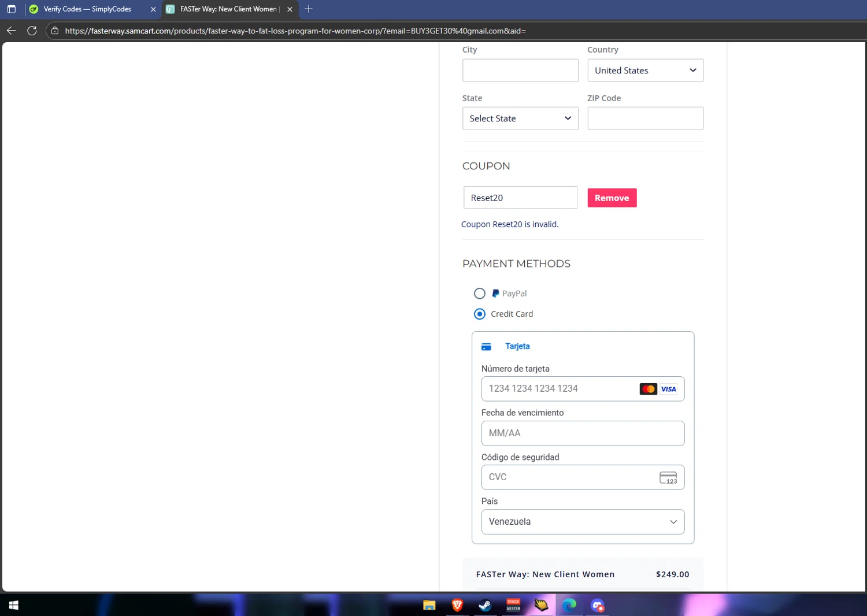Click the coupon field containing Reset20
This screenshot has width=867, height=616.
pos(520,198)
